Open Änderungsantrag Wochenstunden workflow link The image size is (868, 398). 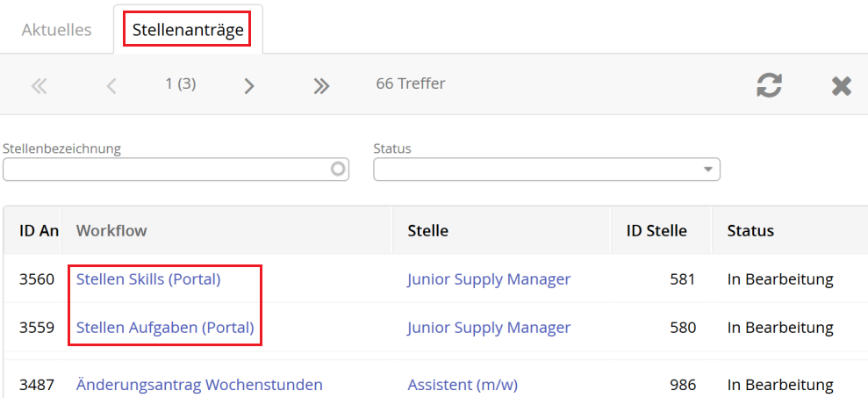[199, 385]
